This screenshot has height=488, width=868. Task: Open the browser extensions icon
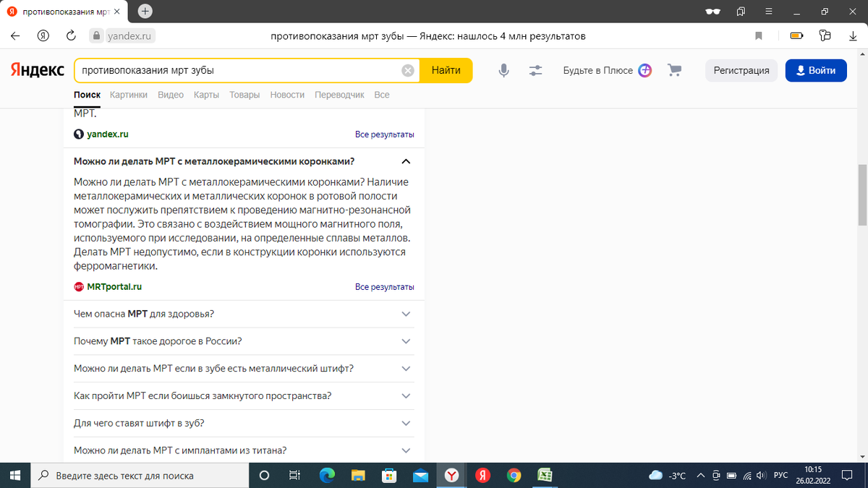point(825,35)
